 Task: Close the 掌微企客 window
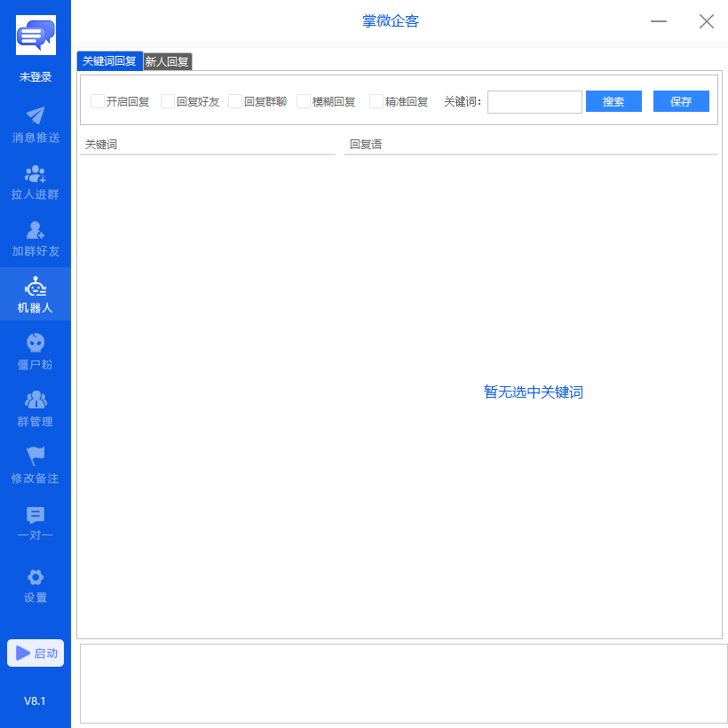point(707,21)
